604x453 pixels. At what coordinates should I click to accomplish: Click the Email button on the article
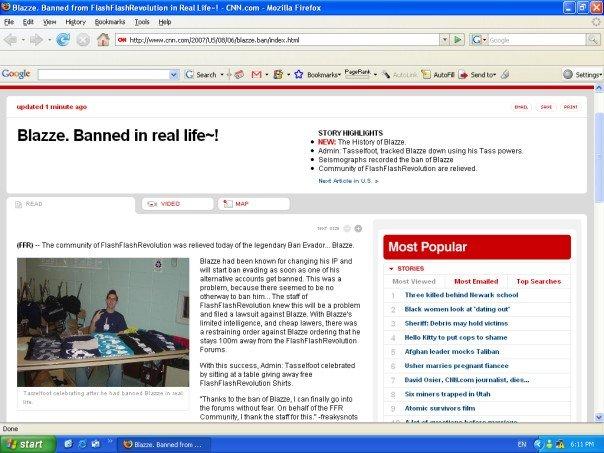(x=521, y=107)
